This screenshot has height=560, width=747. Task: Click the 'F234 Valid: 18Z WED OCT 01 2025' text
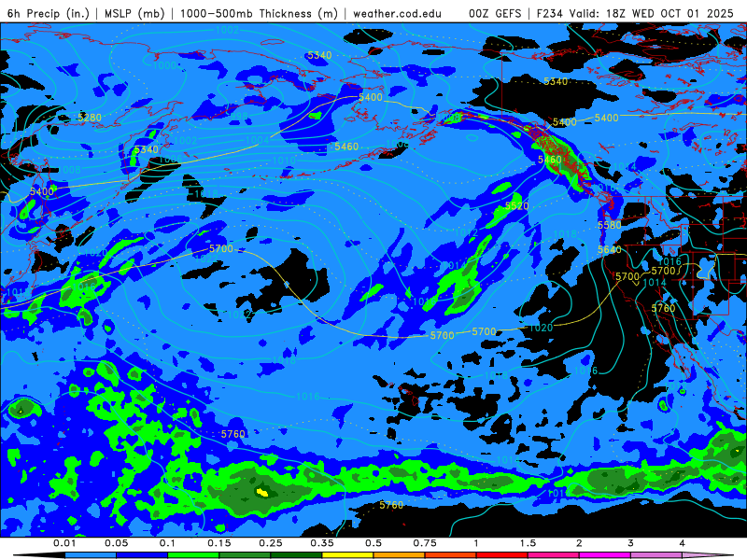point(635,13)
